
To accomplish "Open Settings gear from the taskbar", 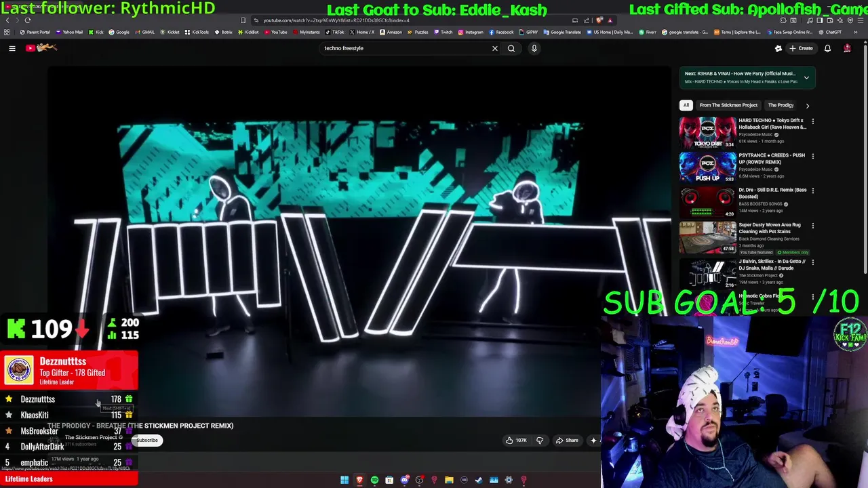I will pos(509,480).
